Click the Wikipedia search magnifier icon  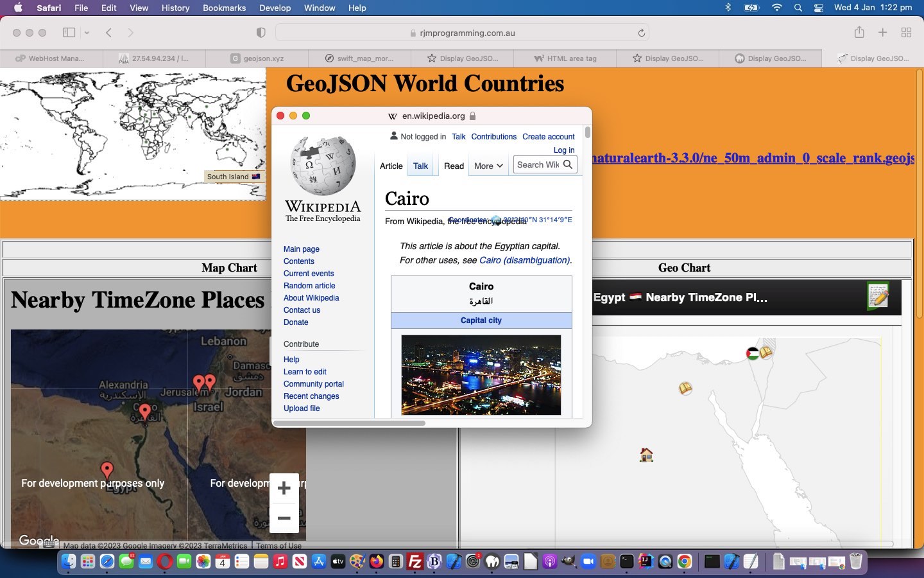[x=568, y=164]
